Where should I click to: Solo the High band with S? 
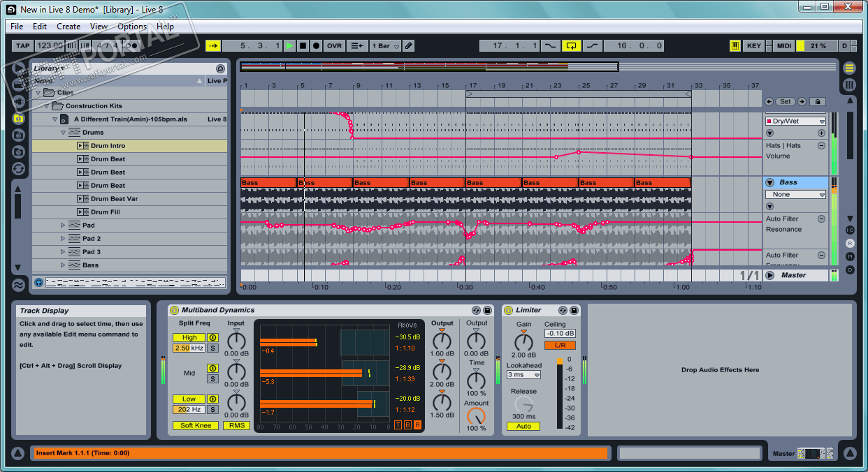[212, 348]
